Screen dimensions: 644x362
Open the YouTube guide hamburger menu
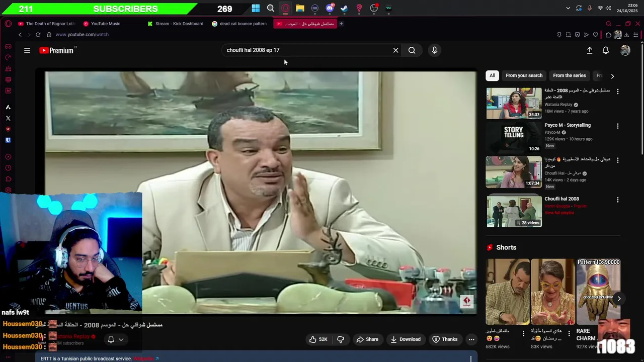click(27, 50)
